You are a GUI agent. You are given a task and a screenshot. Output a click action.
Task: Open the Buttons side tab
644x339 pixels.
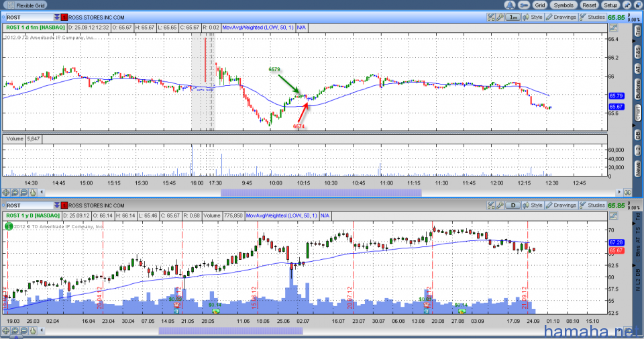click(x=638, y=89)
